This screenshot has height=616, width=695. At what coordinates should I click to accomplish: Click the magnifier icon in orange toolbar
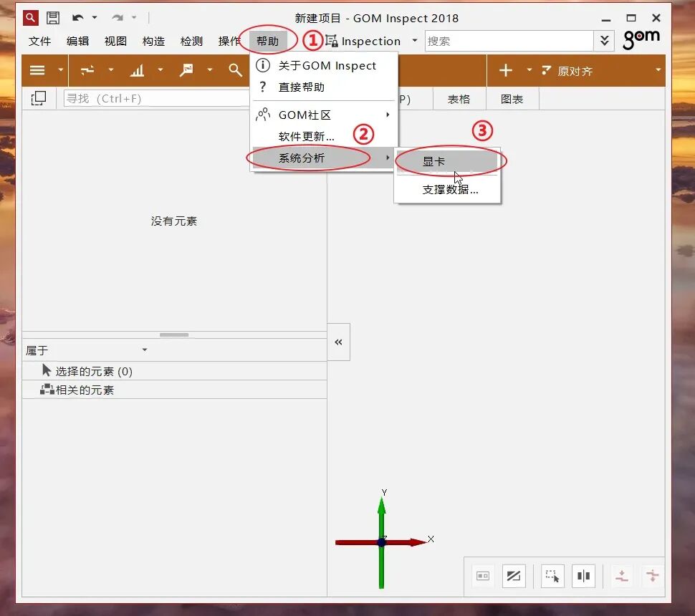click(x=235, y=70)
